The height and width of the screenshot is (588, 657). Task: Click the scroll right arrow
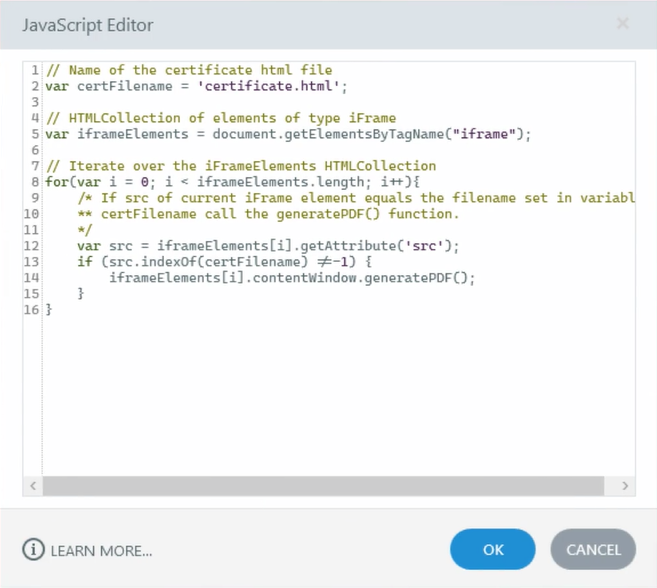coord(625,486)
